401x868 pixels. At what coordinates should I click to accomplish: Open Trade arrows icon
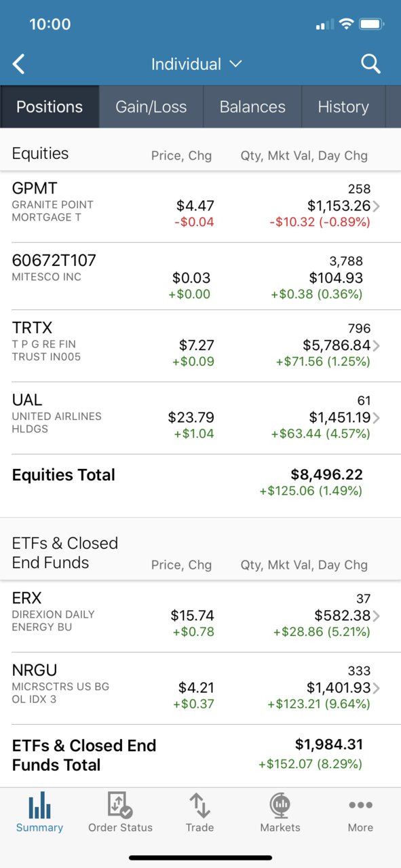coord(199,805)
